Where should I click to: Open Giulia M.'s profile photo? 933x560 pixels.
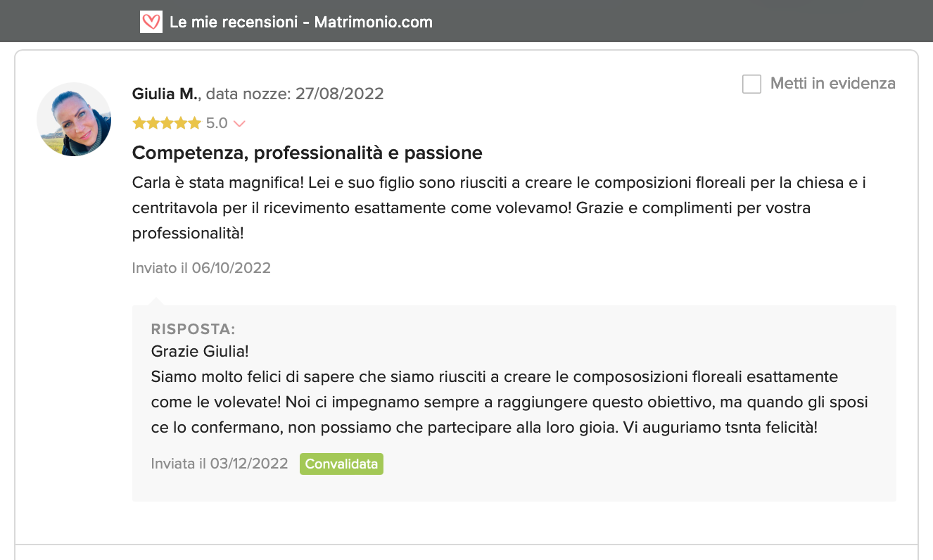(x=74, y=119)
